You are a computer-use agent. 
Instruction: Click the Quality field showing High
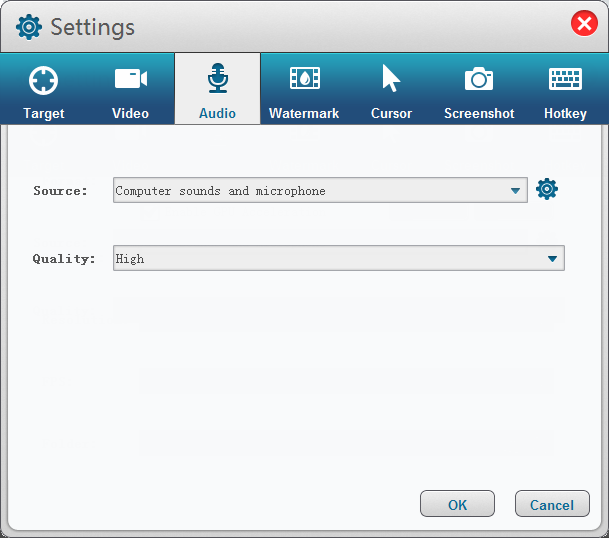pos(328,259)
